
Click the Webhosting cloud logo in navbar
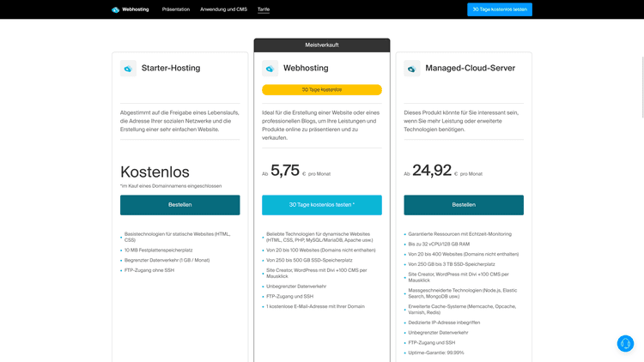click(x=115, y=9)
